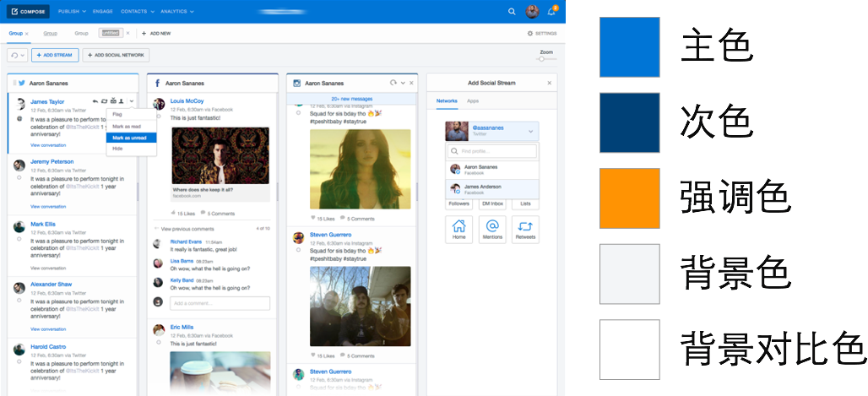Click the Zoom slider handle
Screen dimensions: 868x396
[x=541, y=59]
